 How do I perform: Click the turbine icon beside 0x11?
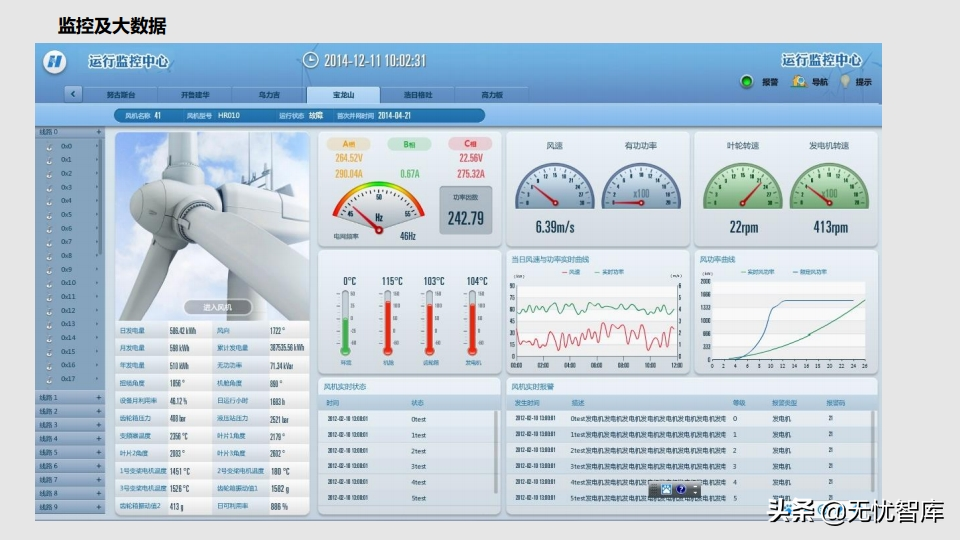49,297
